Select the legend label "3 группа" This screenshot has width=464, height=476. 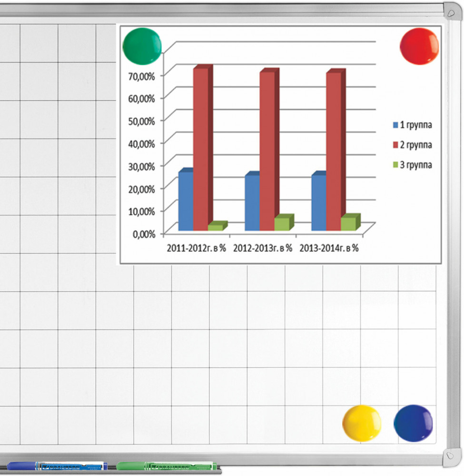click(x=416, y=165)
